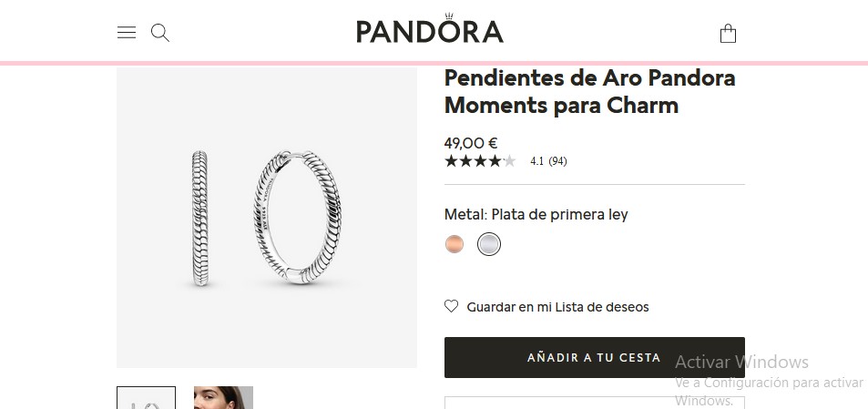Image resolution: width=868 pixels, height=409 pixels.
Task: Click the heart wishlist icon
Action: [x=451, y=306]
